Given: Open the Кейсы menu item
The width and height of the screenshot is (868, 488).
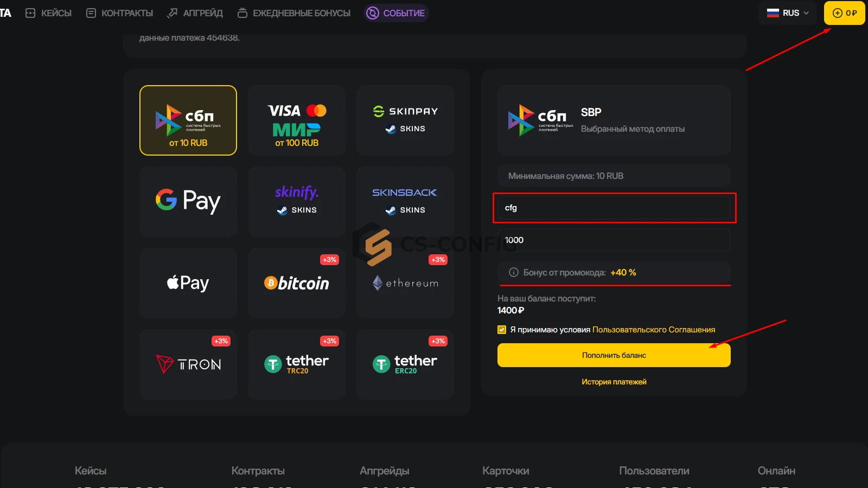Looking at the screenshot, I should click(x=49, y=13).
